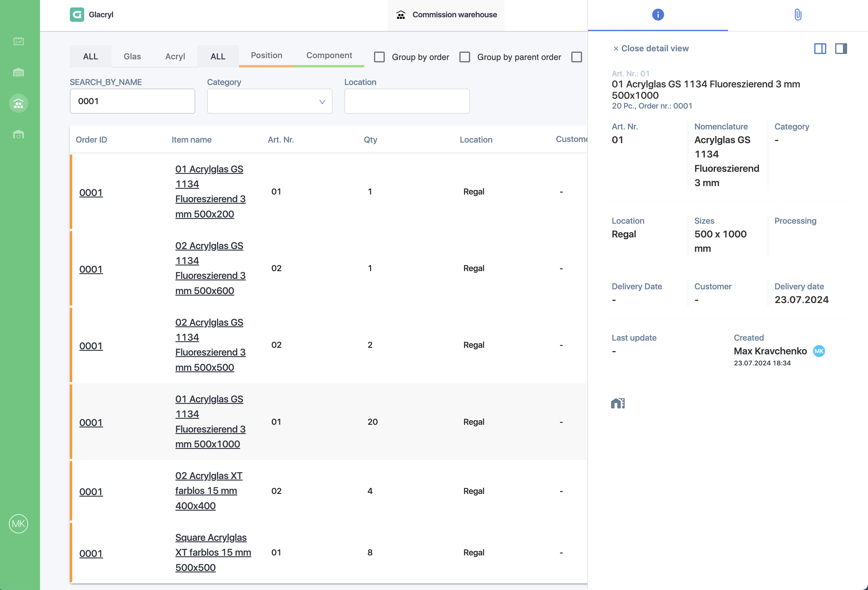Open the returns warehouse sidebar icon
The height and width of the screenshot is (590, 868).
point(18,134)
